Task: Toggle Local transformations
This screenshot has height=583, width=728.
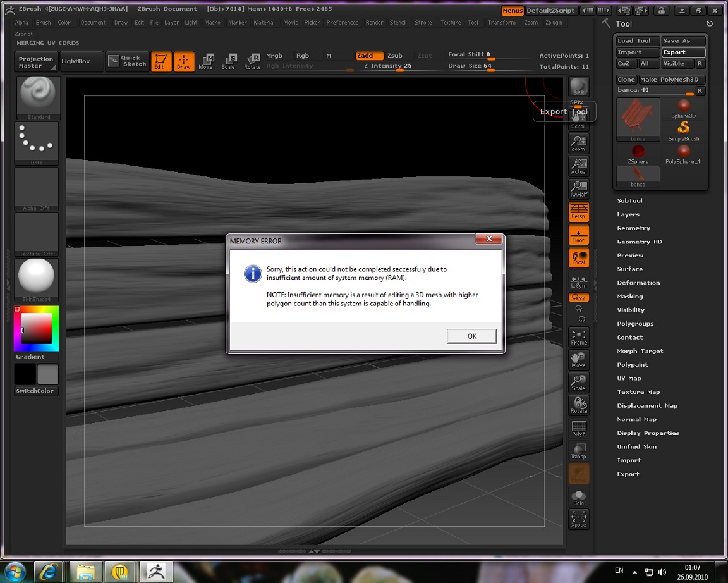Action: (578, 258)
